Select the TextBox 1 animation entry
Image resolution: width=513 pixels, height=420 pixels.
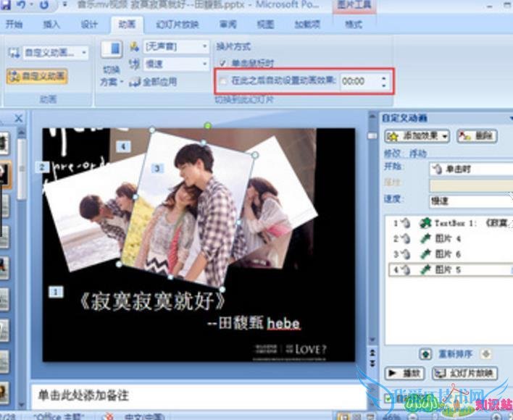point(450,223)
